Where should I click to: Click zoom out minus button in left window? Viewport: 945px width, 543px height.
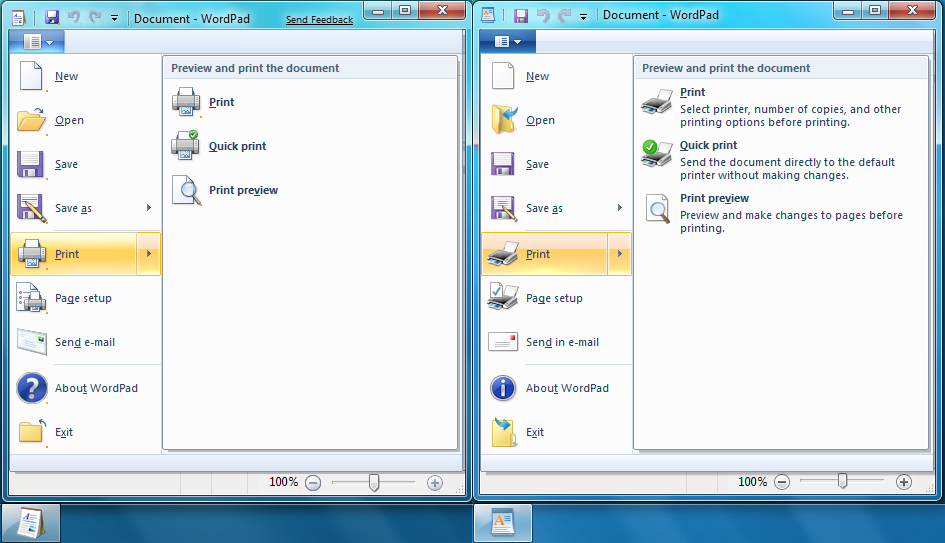313,482
